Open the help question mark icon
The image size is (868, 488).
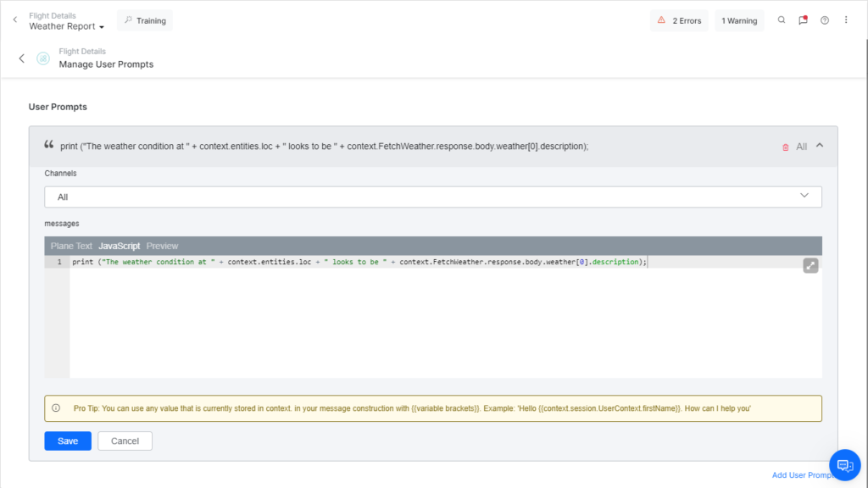825,19
